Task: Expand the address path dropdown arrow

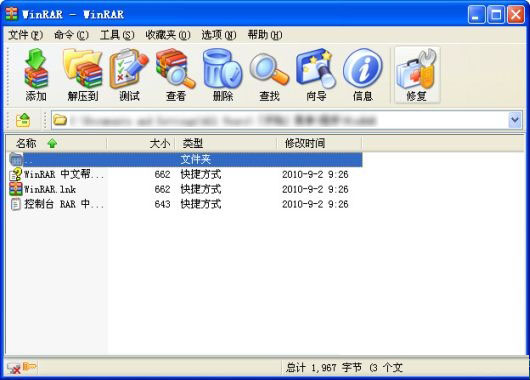Action: (x=515, y=120)
